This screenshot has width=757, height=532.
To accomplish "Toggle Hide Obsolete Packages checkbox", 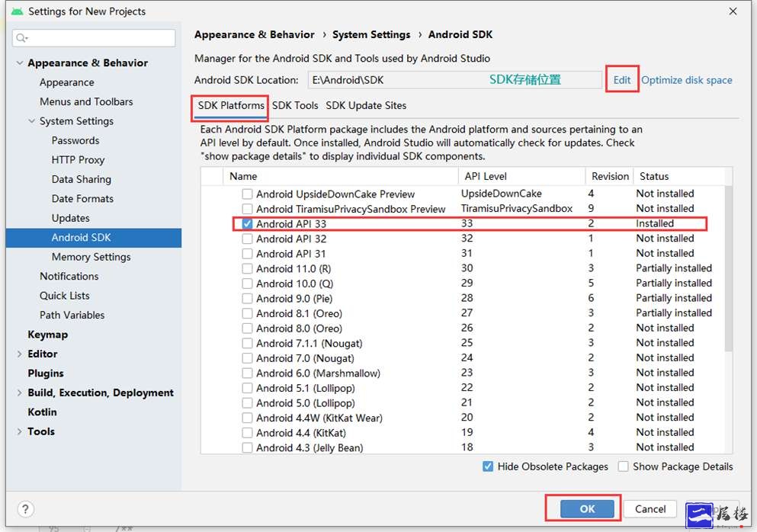I will (488, 466).
